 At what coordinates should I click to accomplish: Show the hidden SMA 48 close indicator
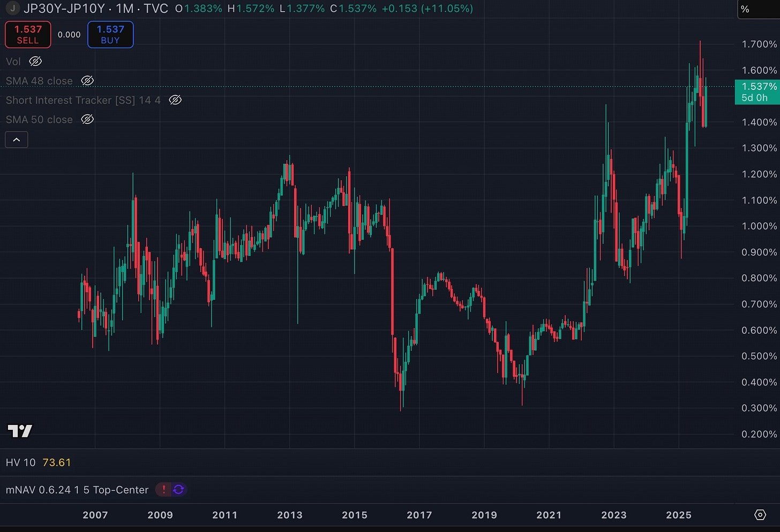pyautogui.click(x=87, y=80)
